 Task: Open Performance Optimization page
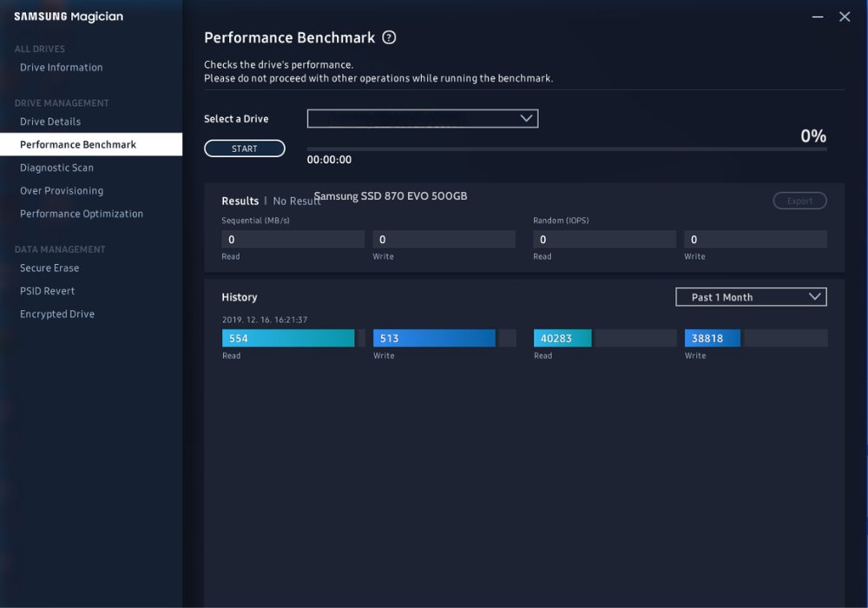[82, 214]
